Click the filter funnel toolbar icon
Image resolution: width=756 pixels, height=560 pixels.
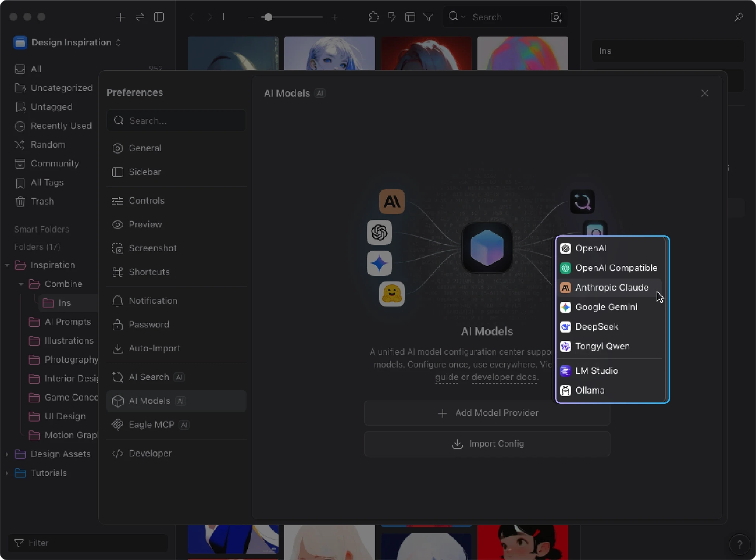pyautogui.click(x=428, y=17)
